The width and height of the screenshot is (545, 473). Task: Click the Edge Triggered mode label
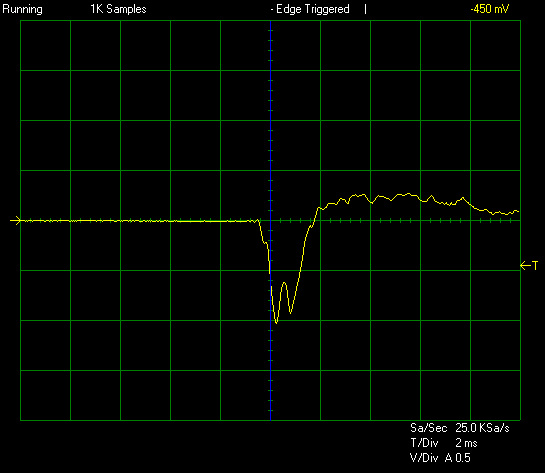click(312, 9)
